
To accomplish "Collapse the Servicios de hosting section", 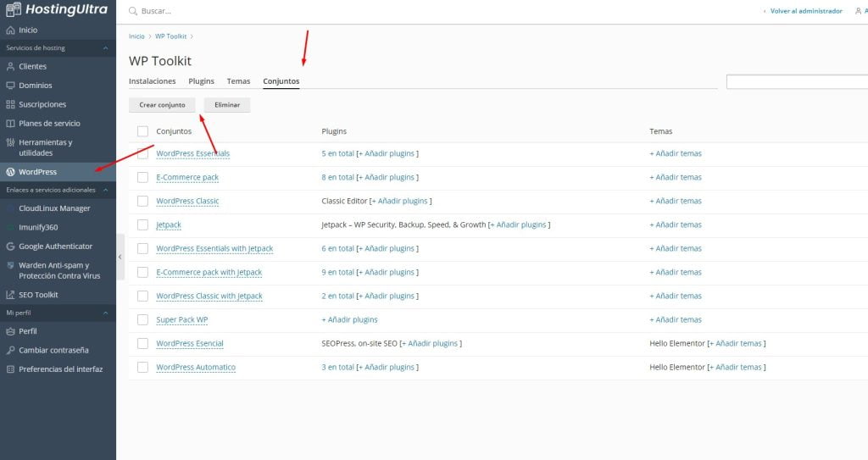I will [x=105, y=48].
